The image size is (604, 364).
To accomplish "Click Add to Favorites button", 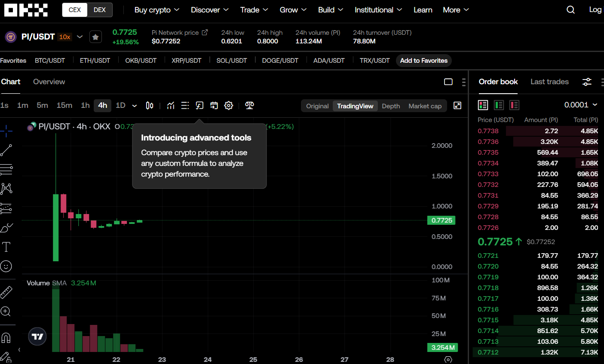I will [x=424, y=61].
